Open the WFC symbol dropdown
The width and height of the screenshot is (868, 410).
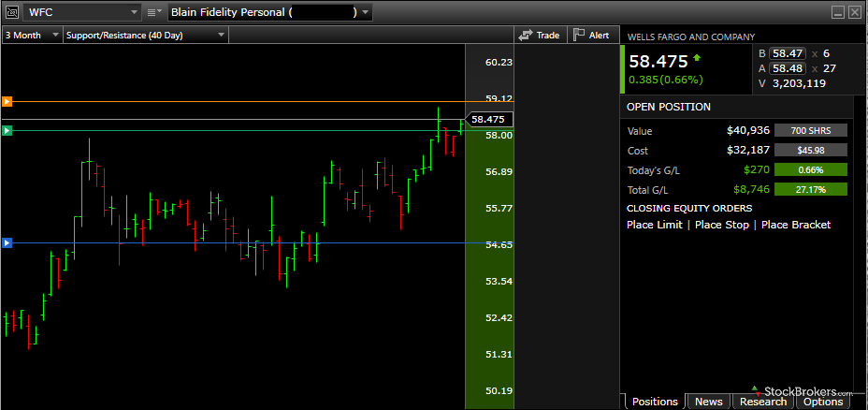[x=135, y=12]
